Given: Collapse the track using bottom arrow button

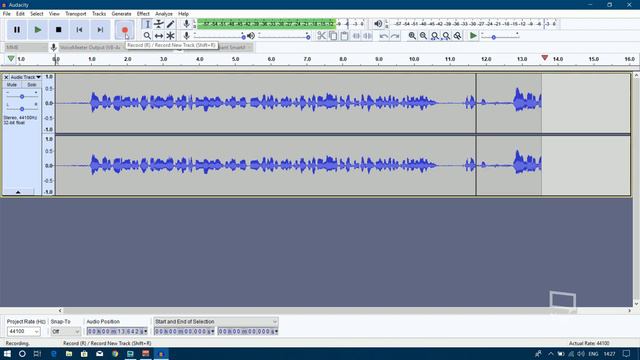Looking at the screenshot, I should [18, 192].
